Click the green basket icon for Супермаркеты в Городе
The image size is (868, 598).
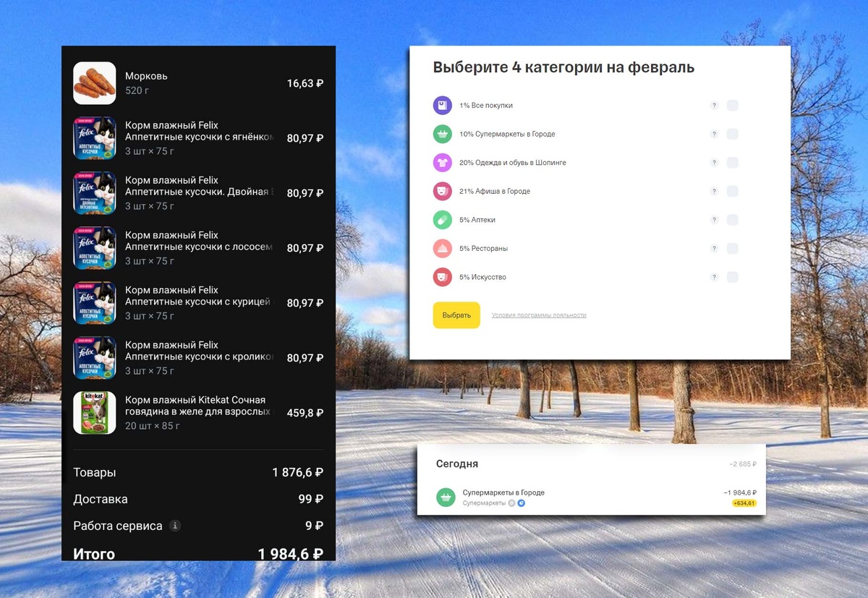pos(442,134)
